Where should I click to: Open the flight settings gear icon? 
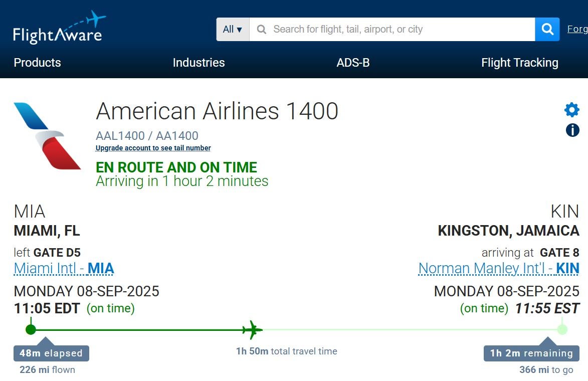(571, 109)
